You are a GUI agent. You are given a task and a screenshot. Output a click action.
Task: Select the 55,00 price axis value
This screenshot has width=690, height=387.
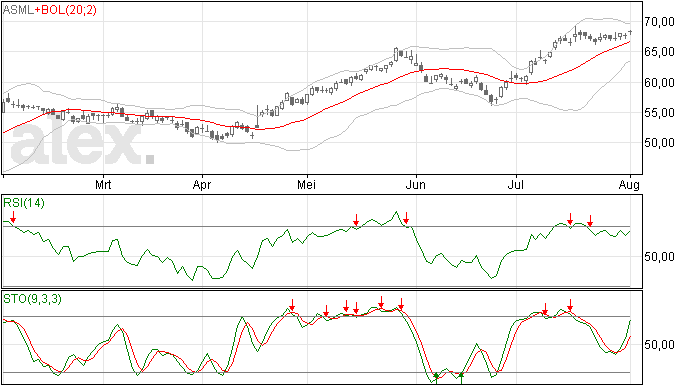coord(659,113)
